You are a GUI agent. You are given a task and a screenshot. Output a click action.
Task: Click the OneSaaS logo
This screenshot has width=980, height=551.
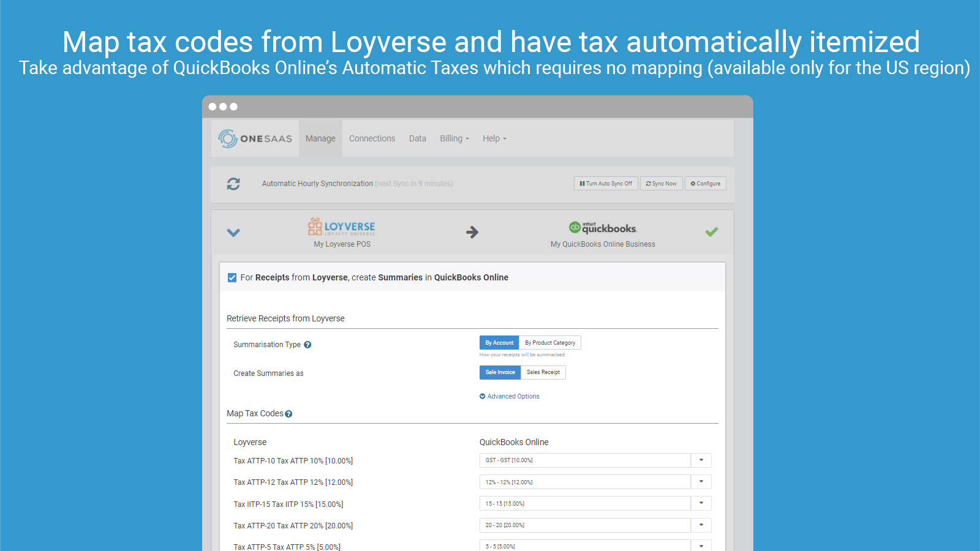[255, 138]
